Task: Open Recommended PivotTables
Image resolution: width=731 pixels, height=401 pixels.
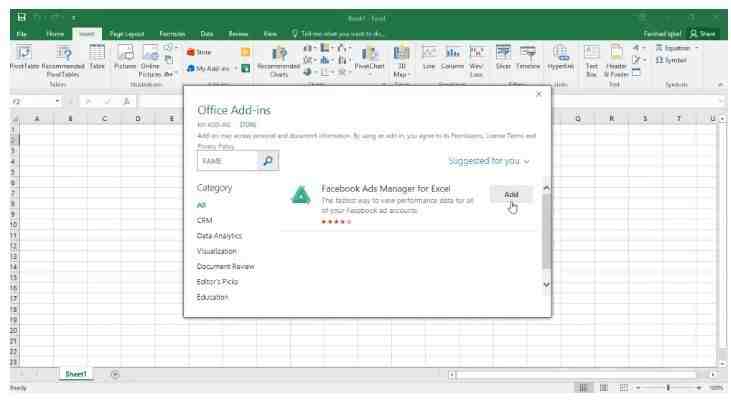Action: 63,61
